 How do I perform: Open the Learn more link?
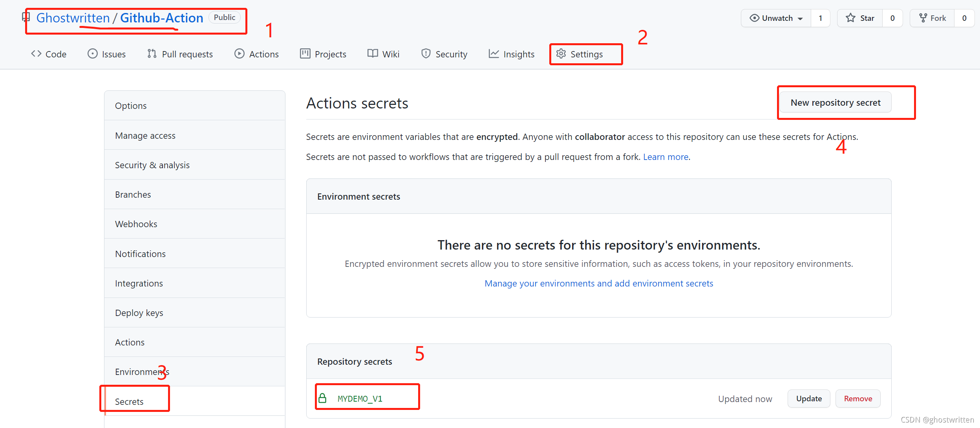(x=666, y=157)
